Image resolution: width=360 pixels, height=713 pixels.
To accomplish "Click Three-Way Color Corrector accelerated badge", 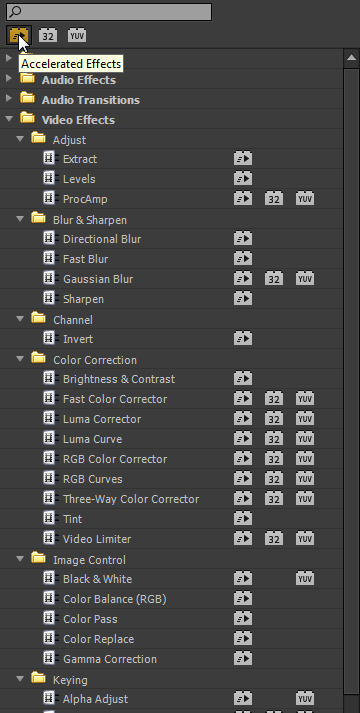I will (243, 498).
